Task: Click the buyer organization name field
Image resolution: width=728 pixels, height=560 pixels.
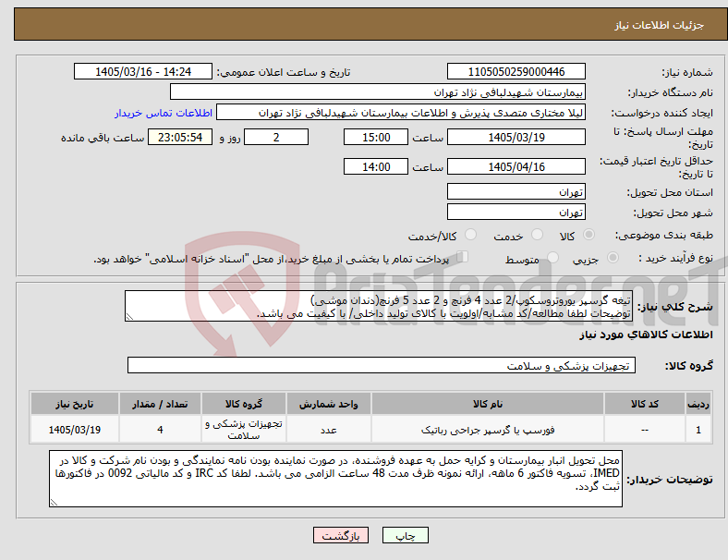Action: tap(378, 91)
